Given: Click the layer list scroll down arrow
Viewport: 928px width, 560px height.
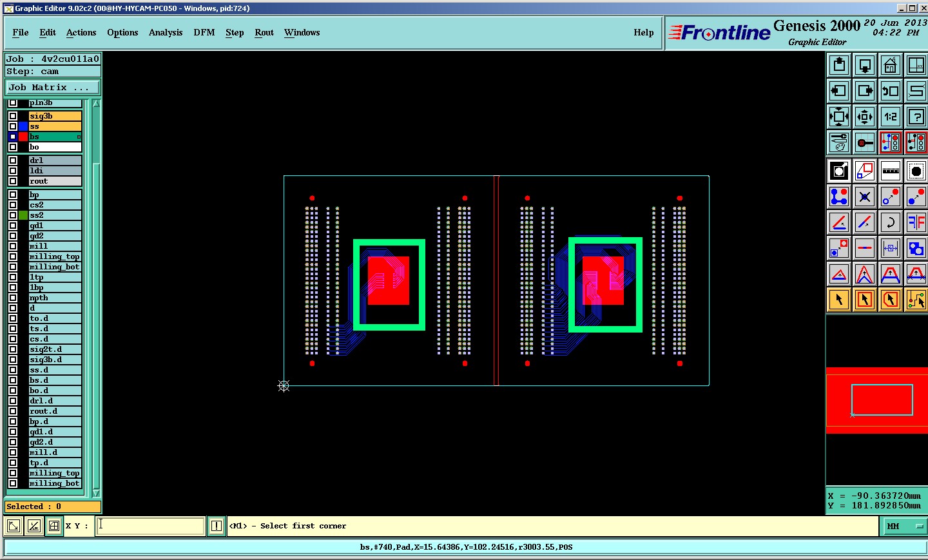Looking at the screenshot, I should pyautogui.click(x=96, y=493).
